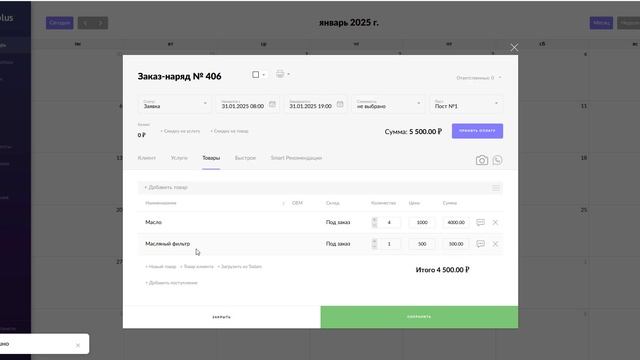This screenshot has height=360, width=640.
Task: Click the Заказ-наряд № 406 title
Action: tap(179, 76)
